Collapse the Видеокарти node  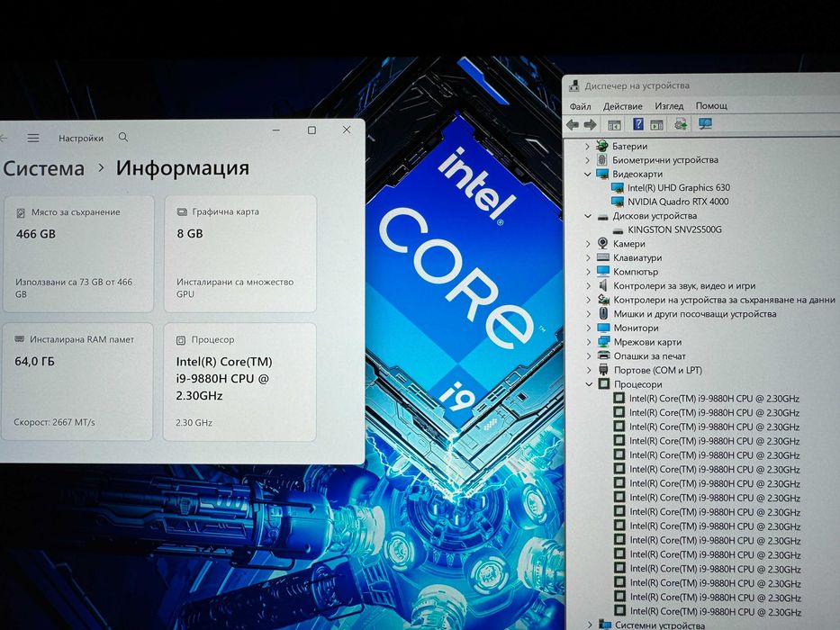[587, 174]
